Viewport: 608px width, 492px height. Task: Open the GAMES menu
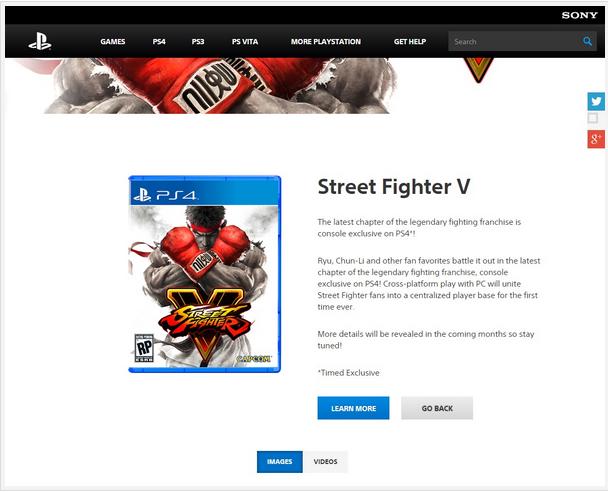tap(112, 41)
